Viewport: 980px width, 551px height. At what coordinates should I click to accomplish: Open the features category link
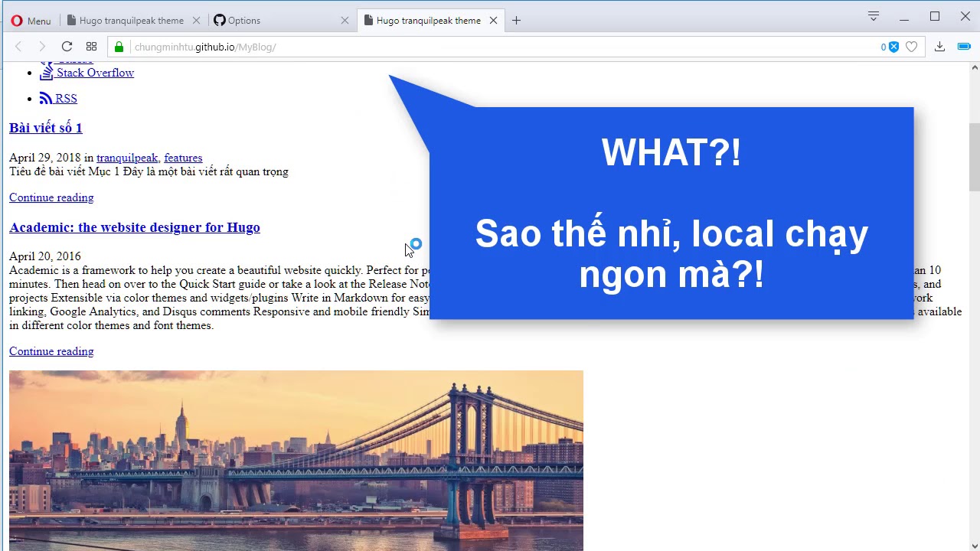tap(183, 158)
